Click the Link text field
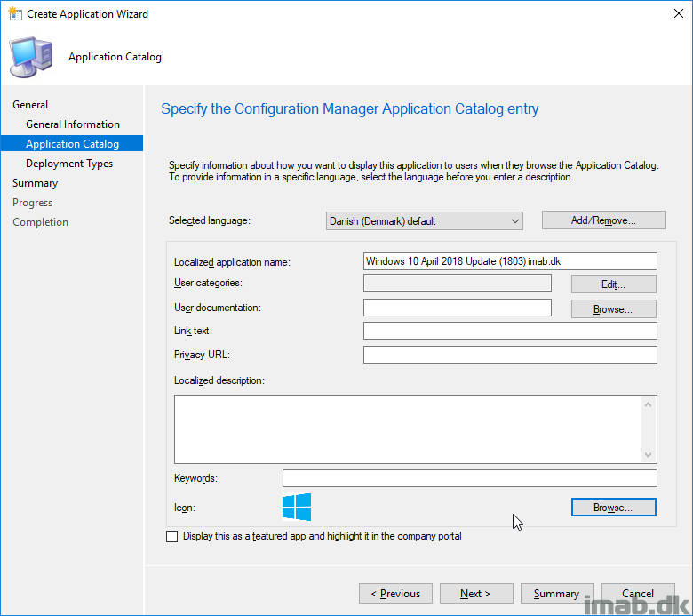 (x=510, y=331)
